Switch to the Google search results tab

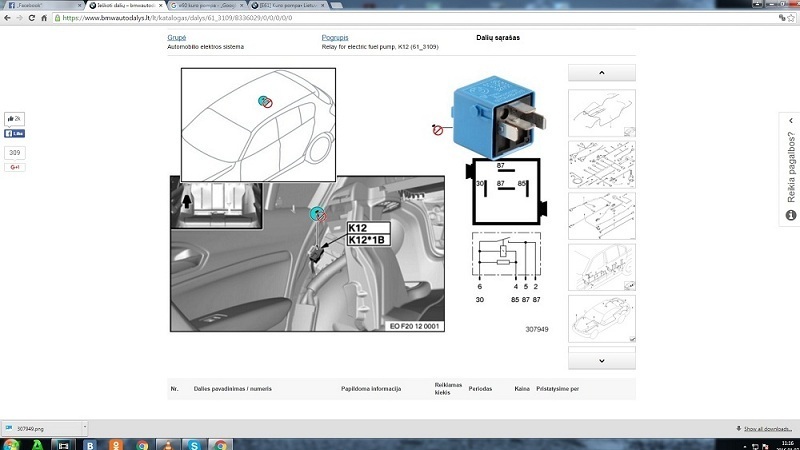pyautogui.click(x=208, y=5)
